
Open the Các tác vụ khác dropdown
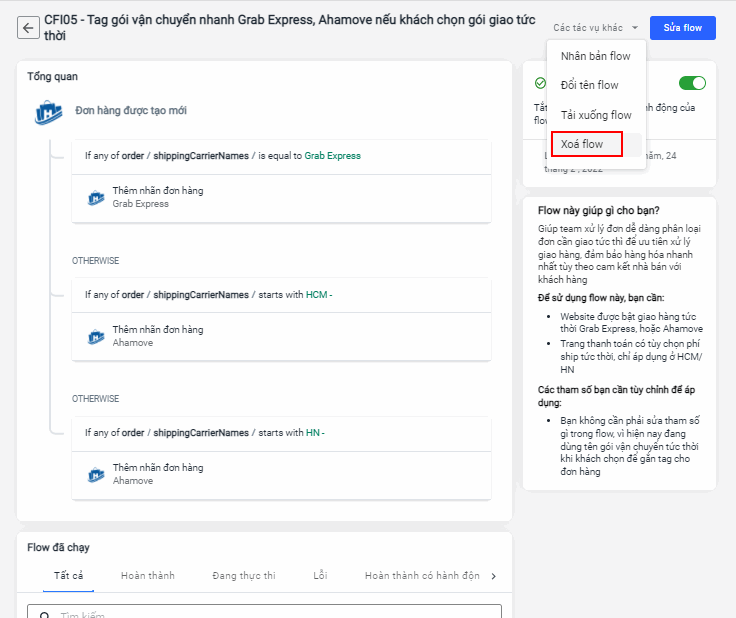click(595, 28)
